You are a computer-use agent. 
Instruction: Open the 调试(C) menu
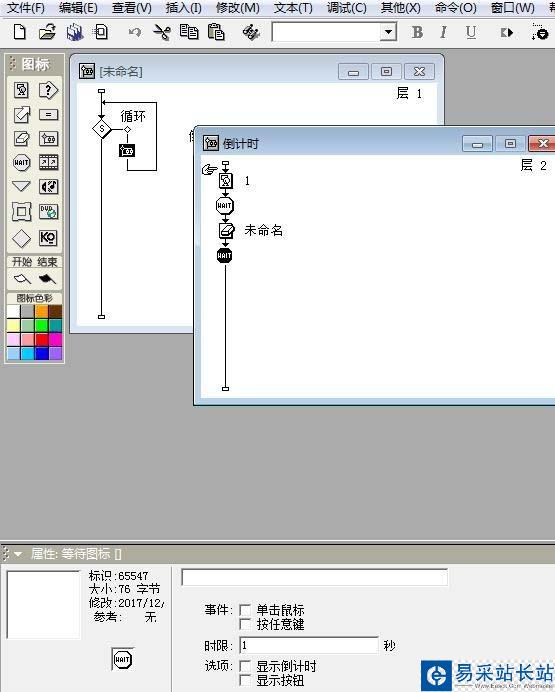click(346, 8)
